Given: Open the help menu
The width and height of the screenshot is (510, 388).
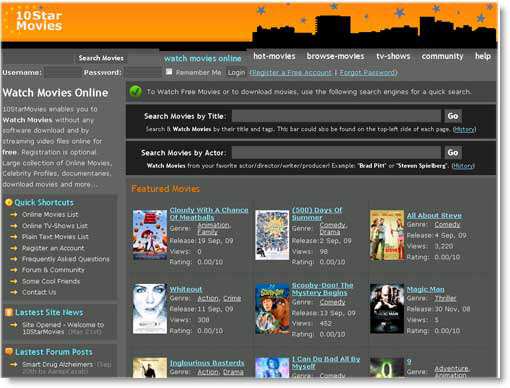Looking at the screenshot, I should pos(483,56).
